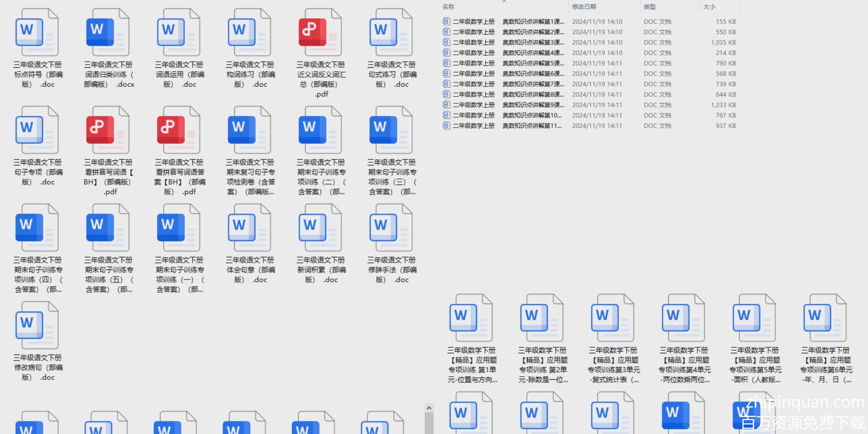Select 期末句子训练专项训练（三） file icon

click(391, 130)
